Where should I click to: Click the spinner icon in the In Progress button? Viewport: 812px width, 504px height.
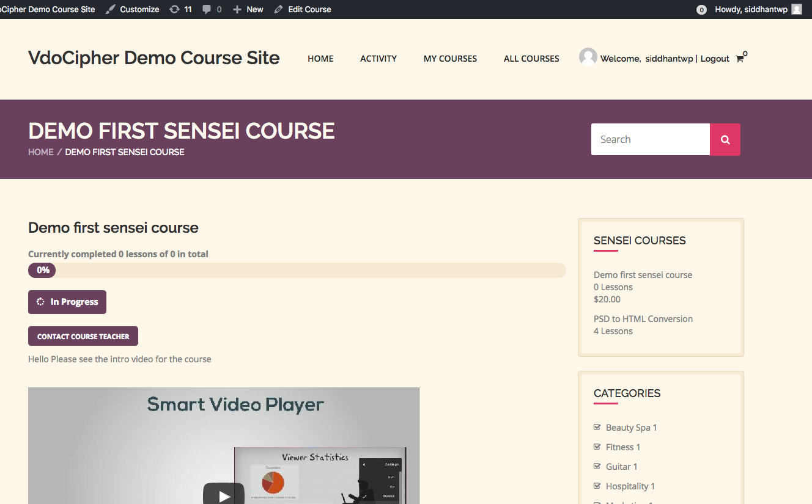pos(41,302)
